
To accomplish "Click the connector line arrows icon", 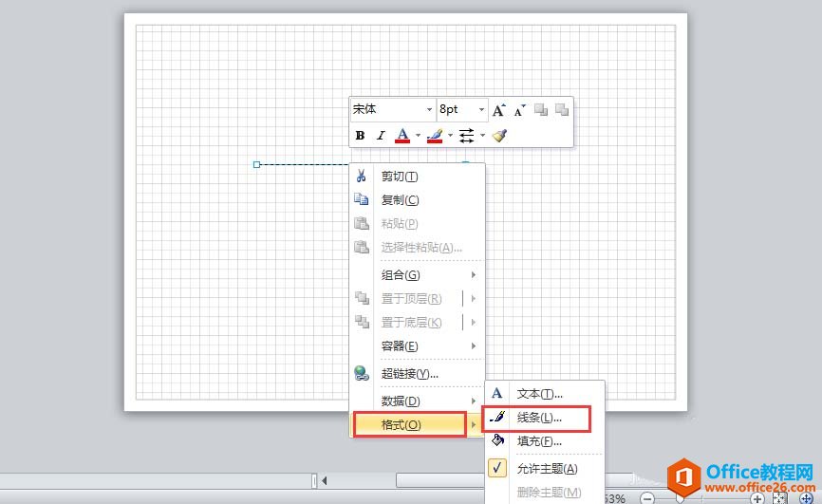I will click(466, 136).
